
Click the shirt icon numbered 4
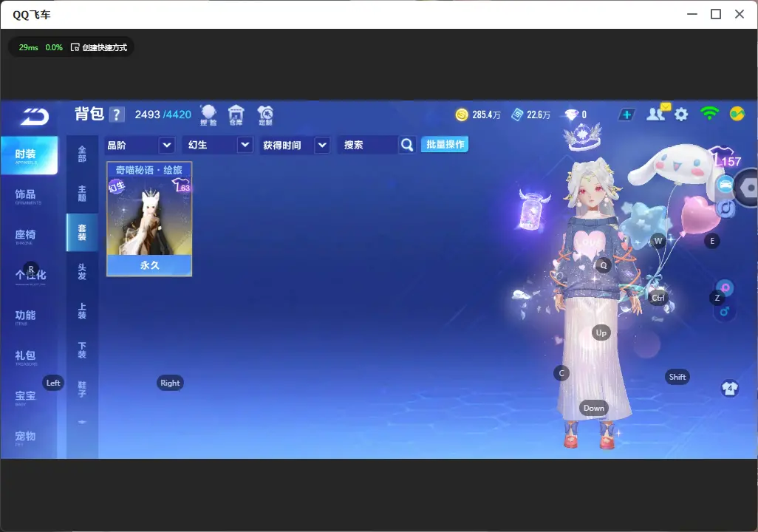[x=729, y=389]
